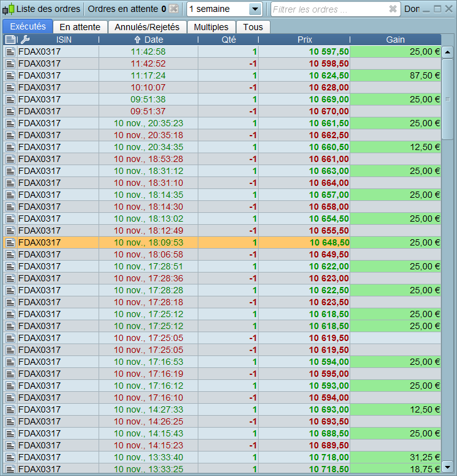Open order details icon for 11:42:58 row
This screenshot has width=457, height=476.
point(10,51)
